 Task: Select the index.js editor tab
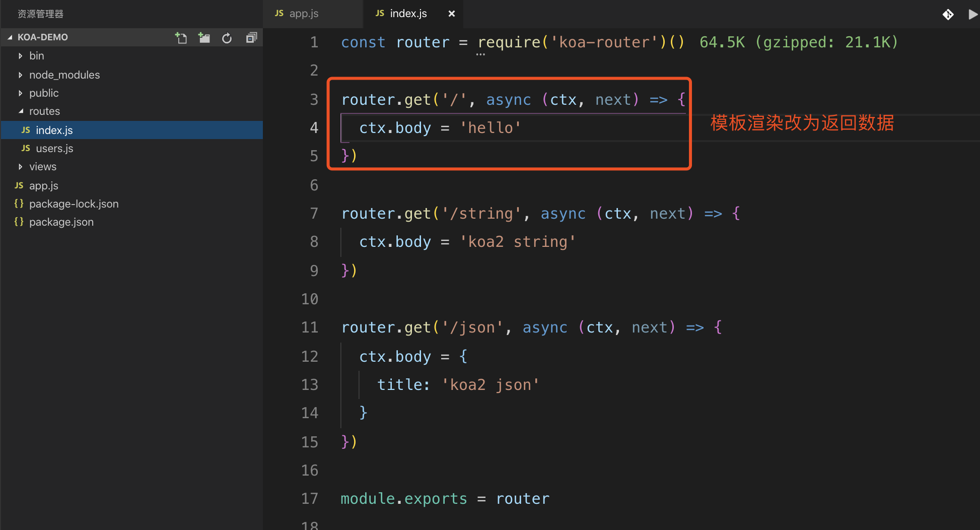[408, 14]
